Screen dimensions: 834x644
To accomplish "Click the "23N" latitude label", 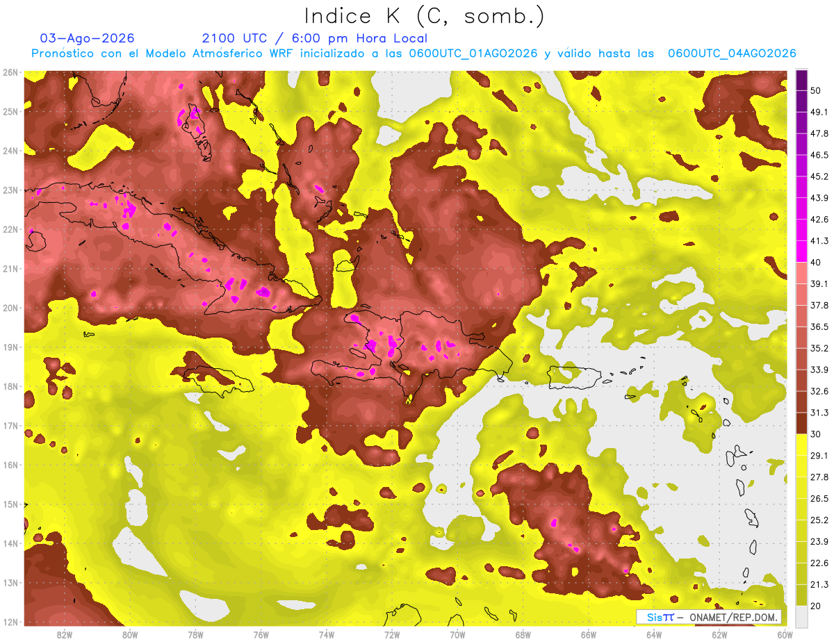I will point(10,190).
